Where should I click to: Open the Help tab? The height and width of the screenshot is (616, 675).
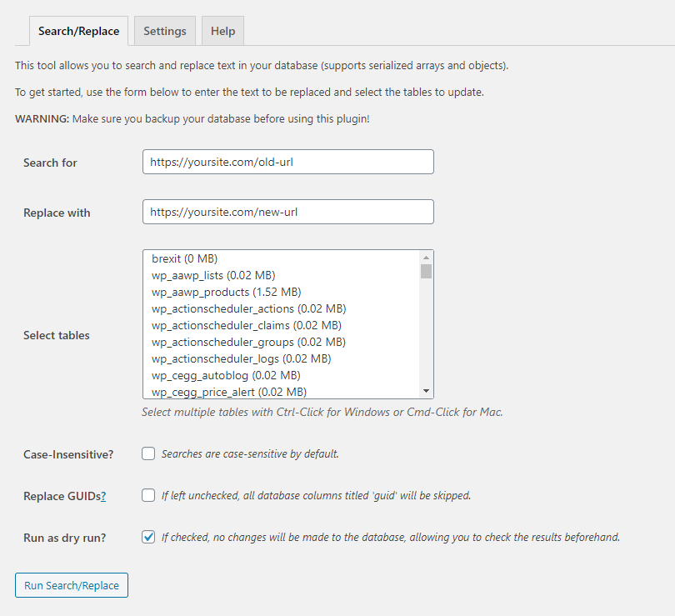click(x=222, y=30)
